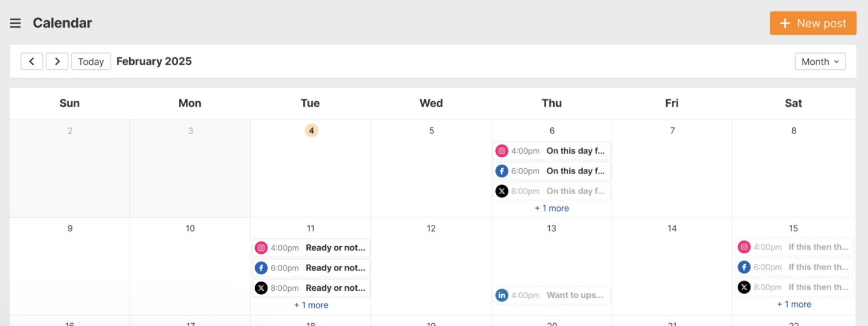Expand '+1 more' posts on February 11
This screenshot has height=326, width=868.
tap(311, 305)
